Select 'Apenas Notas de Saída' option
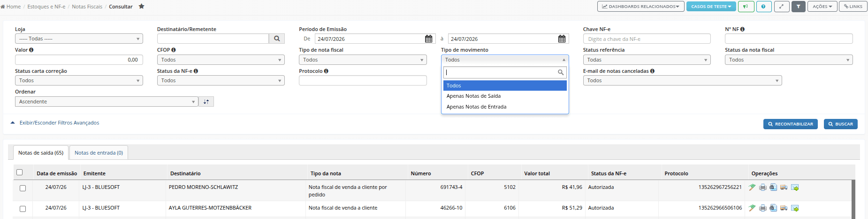This screenshot has width=868, height=219. 505,96
